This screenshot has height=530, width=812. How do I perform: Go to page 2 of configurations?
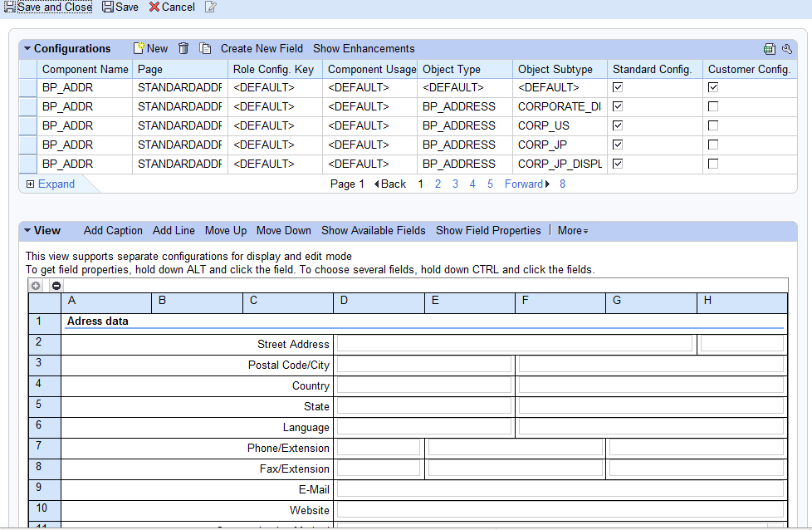[438, 184]
